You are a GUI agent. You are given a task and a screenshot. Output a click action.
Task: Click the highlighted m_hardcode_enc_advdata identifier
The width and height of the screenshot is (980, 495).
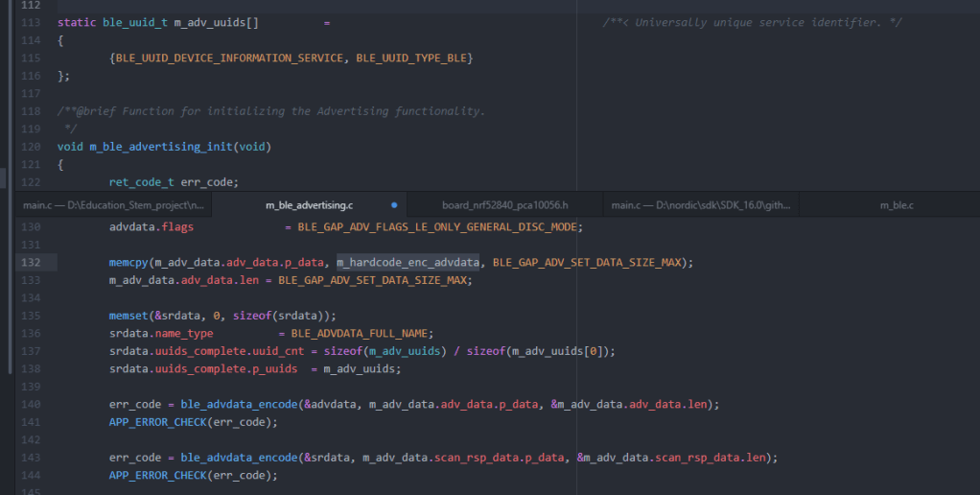[x=408, y=263]
